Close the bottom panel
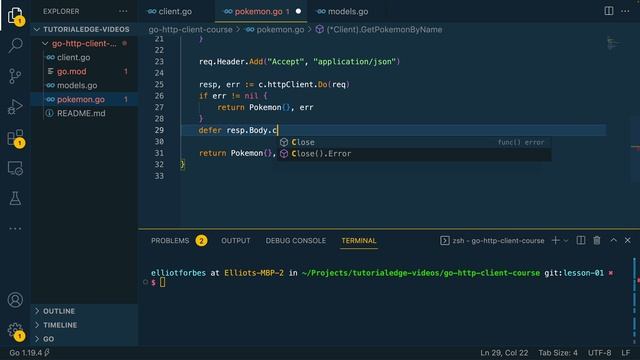The height and width of the screenshot is (360, 640). click(x=628, y=240)
